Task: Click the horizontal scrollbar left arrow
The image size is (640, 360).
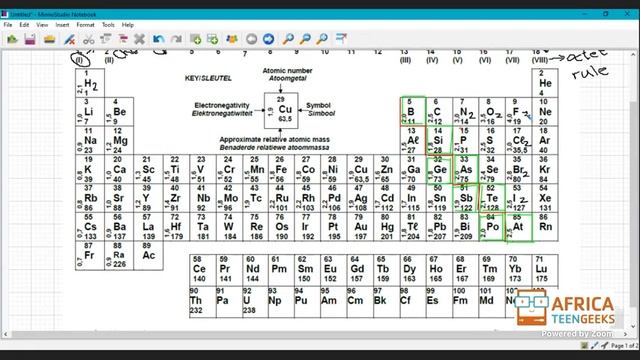Action: point(5,334)
